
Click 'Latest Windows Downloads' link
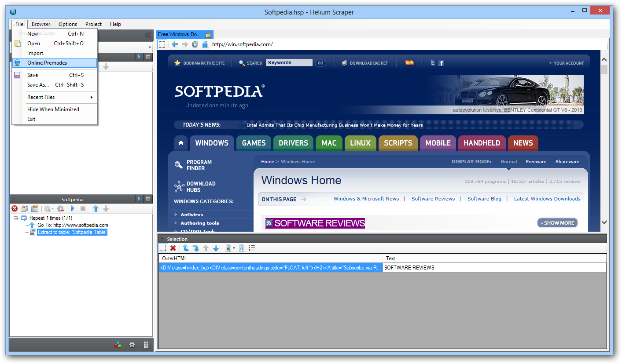[x=547, y=199]
